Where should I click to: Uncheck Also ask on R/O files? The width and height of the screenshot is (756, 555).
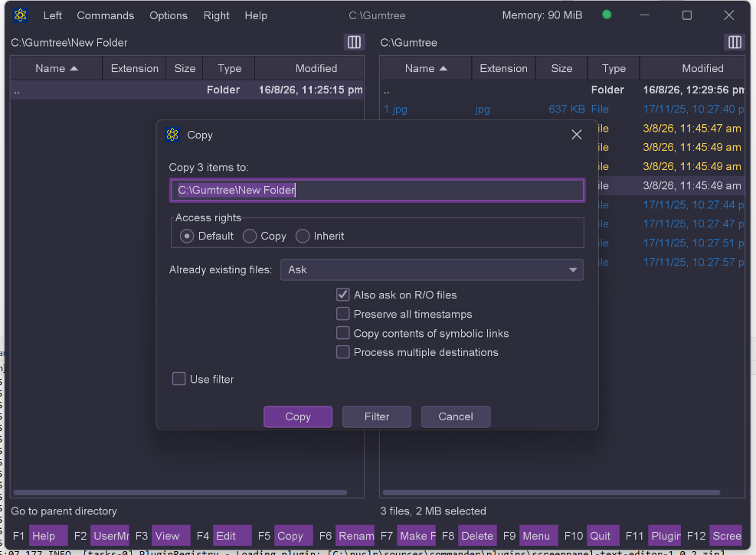(343, 295)
